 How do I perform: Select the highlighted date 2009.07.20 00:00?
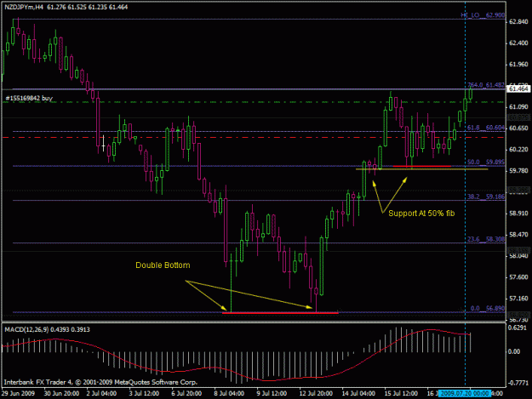(x=465, y=394)
